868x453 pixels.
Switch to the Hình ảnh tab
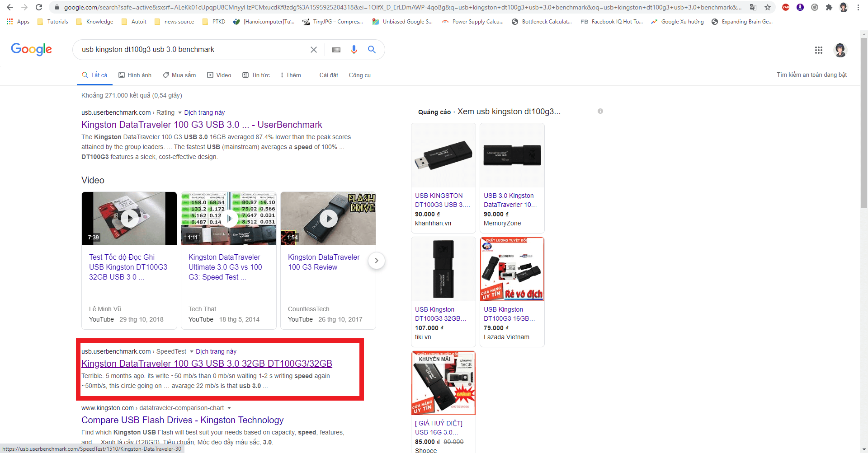point(135,75)
